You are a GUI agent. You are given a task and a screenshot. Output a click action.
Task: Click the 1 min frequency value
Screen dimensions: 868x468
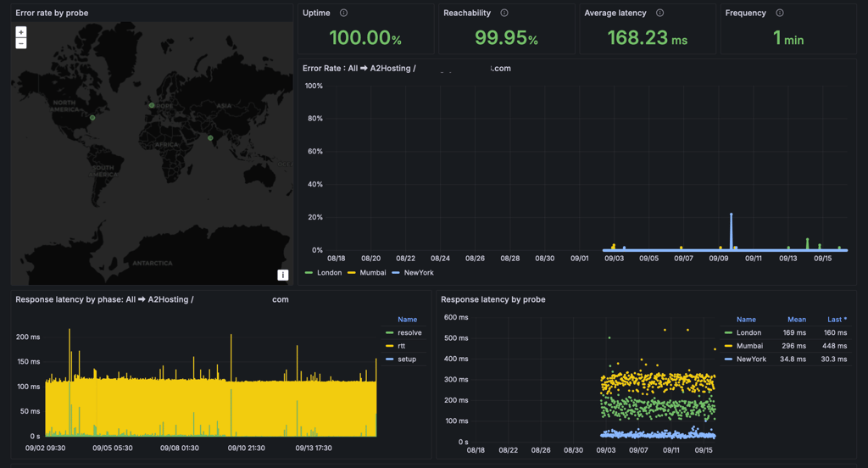tap(788, 37)
